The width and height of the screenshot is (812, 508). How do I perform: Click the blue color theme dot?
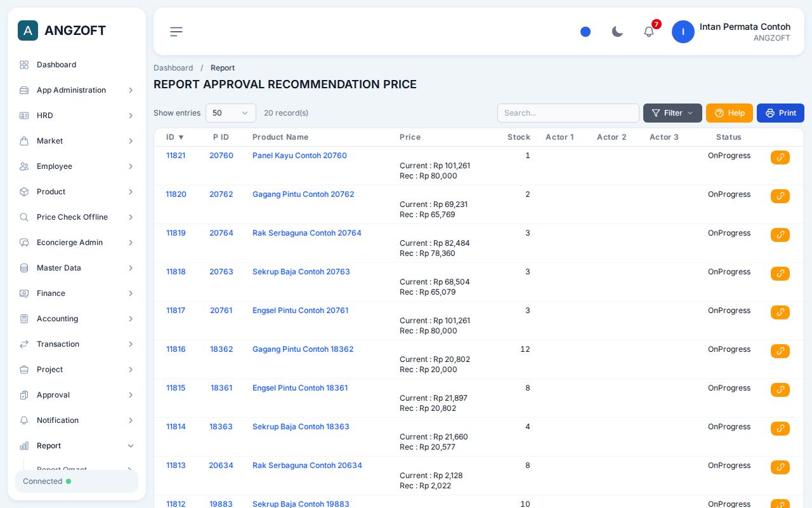(x=586, y=32)
